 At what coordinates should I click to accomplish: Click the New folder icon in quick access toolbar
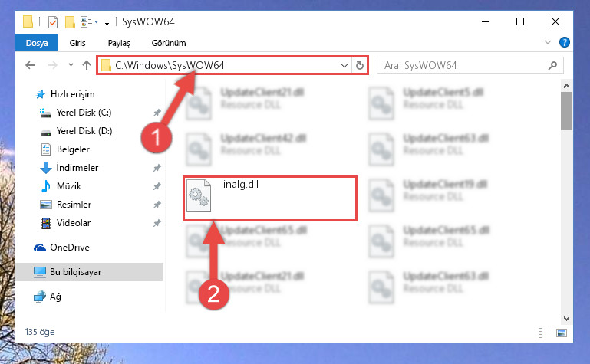click(x=70, y=22)
